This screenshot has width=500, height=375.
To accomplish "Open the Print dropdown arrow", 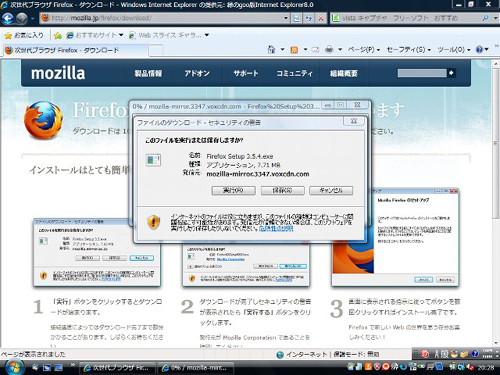I will tap(340, 50).
